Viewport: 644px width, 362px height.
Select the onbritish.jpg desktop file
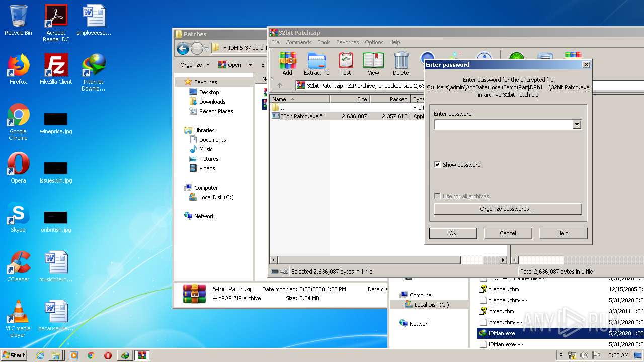point(56,222)
